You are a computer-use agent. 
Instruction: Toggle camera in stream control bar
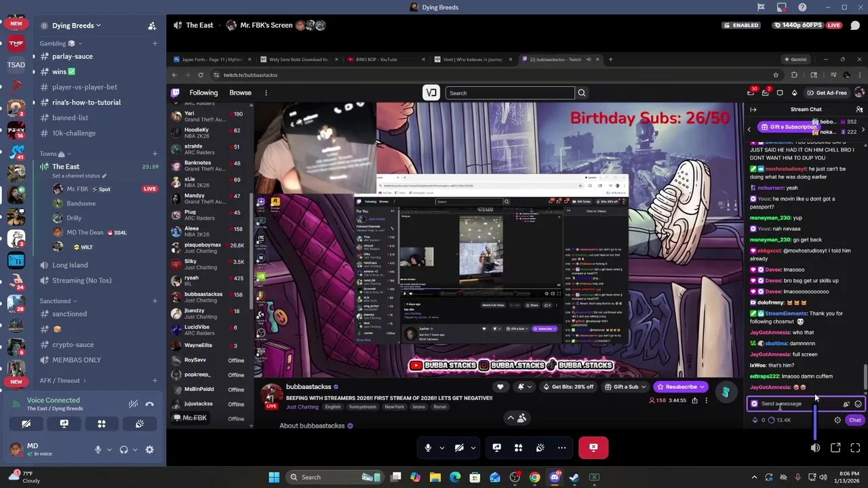coord(459,447)
